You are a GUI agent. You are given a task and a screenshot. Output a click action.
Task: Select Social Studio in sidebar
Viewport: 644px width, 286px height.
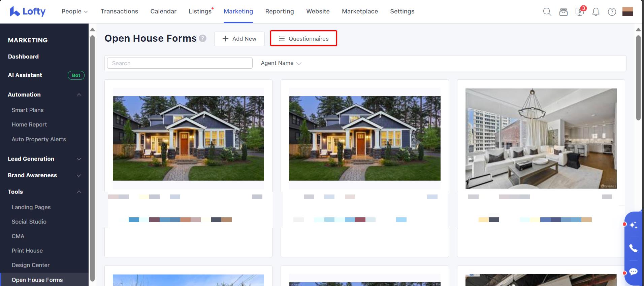(29, 222)
